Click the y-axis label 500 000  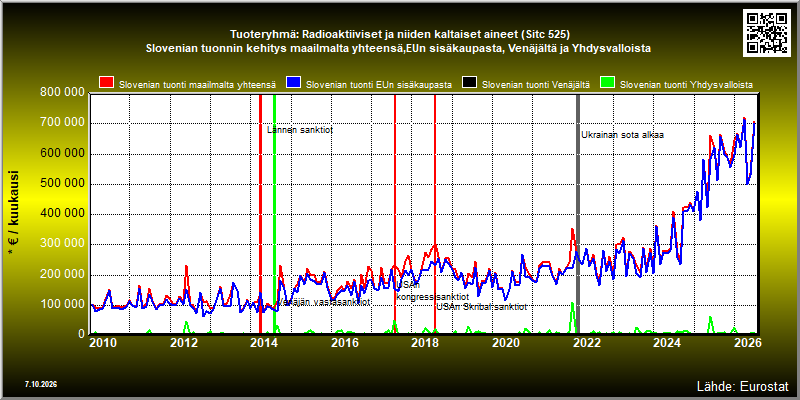[62, 184]
